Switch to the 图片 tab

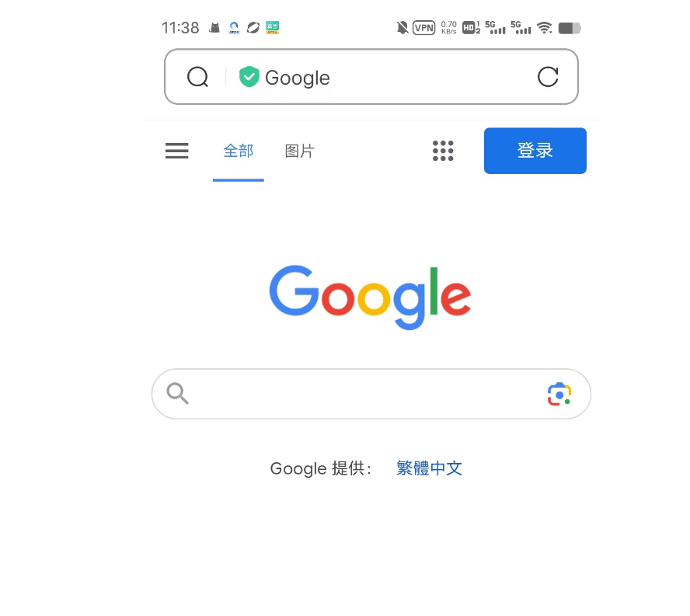300,151
